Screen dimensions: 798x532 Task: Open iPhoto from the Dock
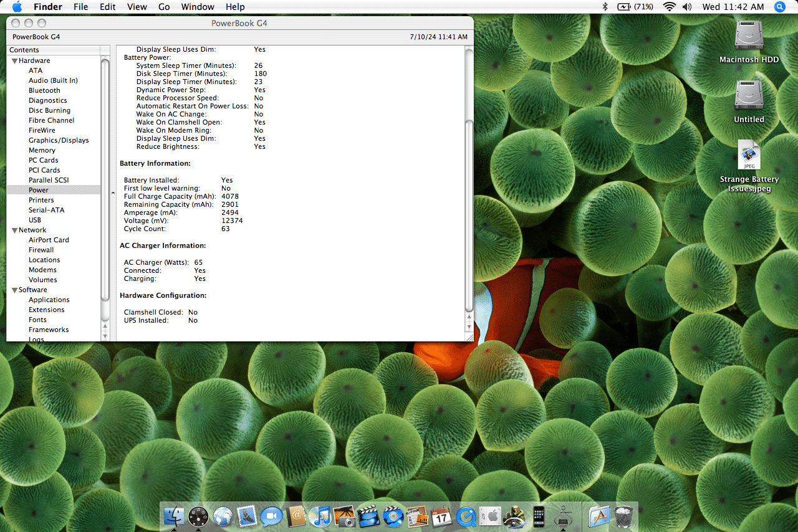[x=344, y=516]
